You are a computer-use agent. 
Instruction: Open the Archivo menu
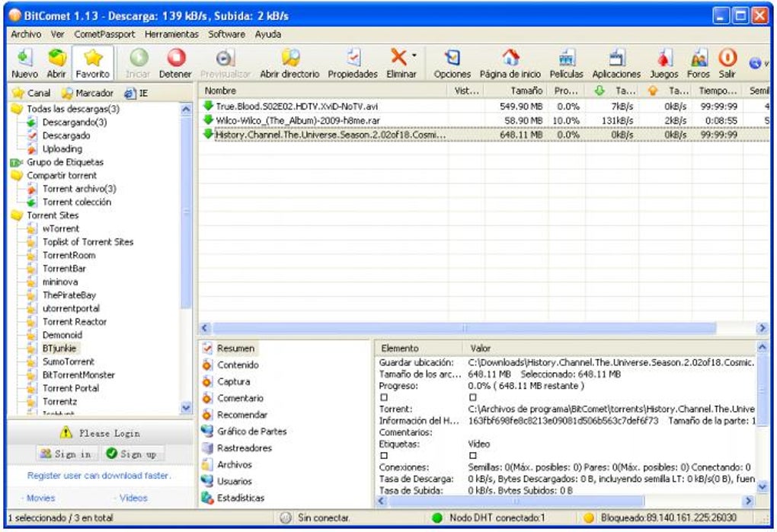pos(26,34)
